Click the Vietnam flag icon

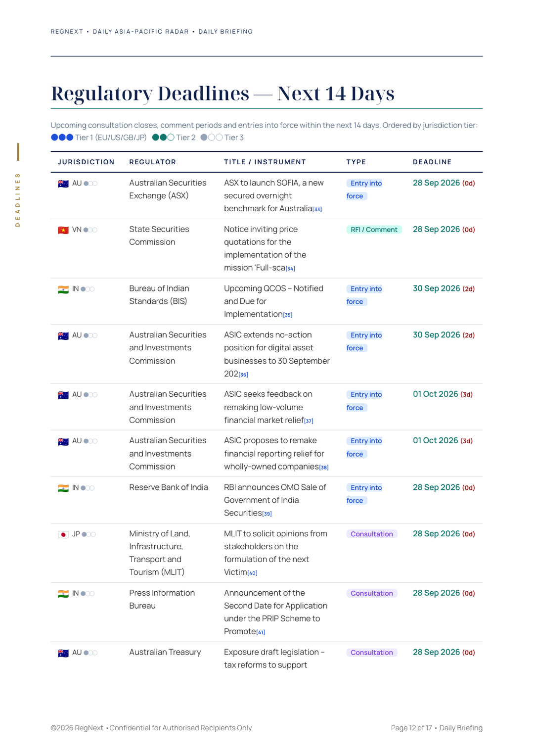(x=63, y=230)
